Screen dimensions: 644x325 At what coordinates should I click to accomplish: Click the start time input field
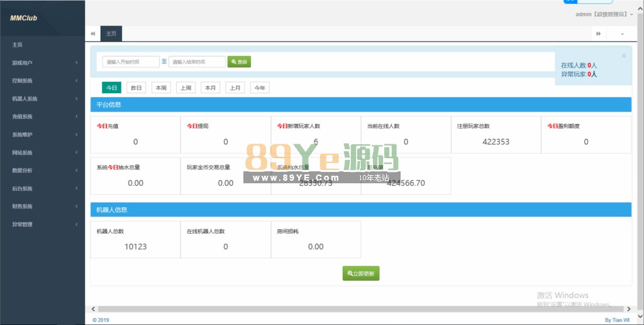tap(131, 62)
